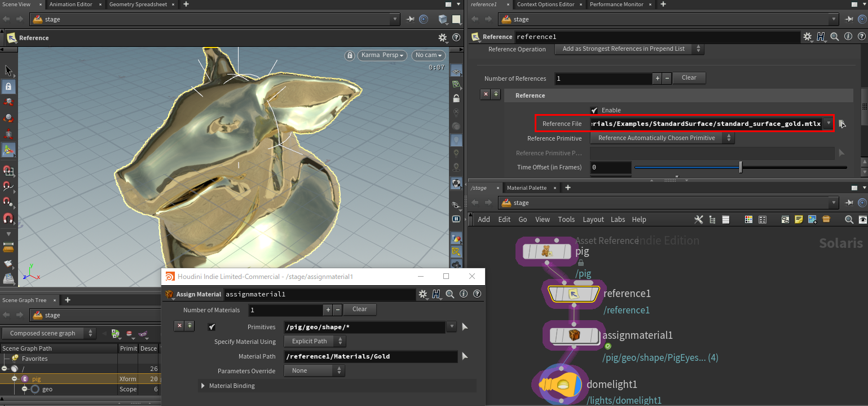This screenshot has height=406, width=868.
Task: Open the Specify Material Using dropdown
Action: click(315, 342)
